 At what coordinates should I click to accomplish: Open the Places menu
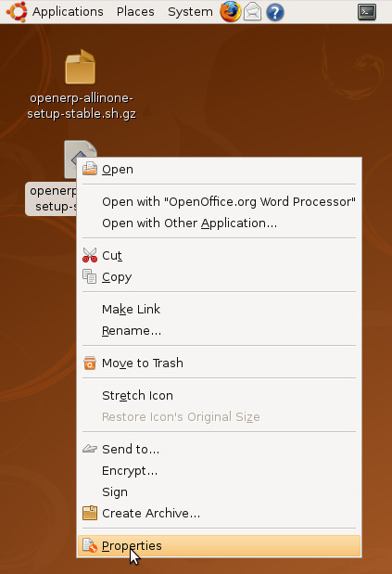pos(135,12)
